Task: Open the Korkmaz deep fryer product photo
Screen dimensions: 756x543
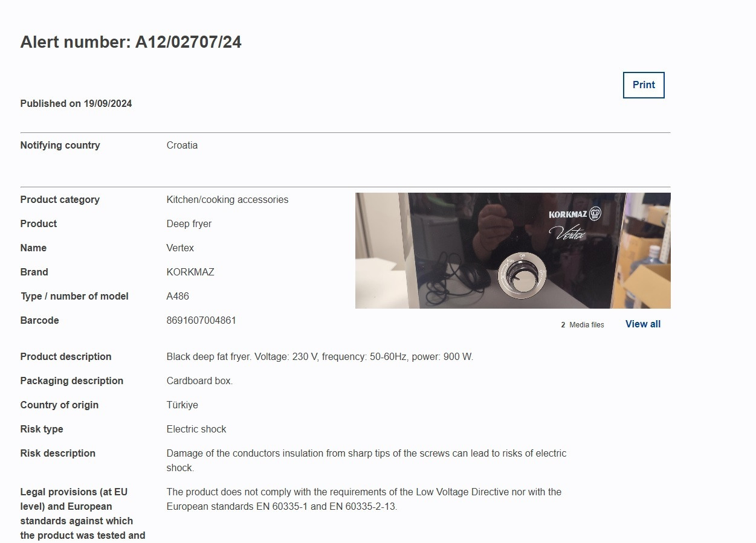Action: point(512,251)
